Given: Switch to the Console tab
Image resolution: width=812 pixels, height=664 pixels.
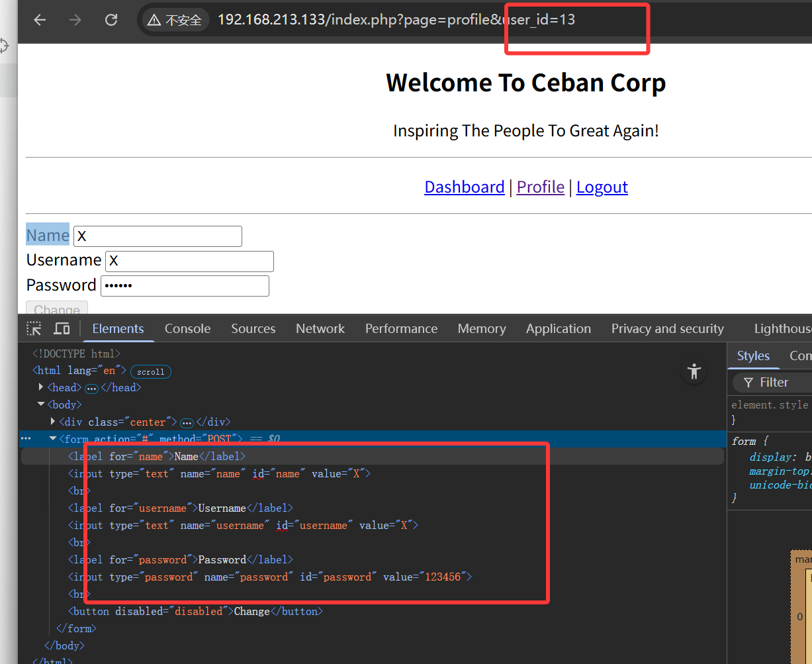Looking at the screenshot, I should pos(187,329).
